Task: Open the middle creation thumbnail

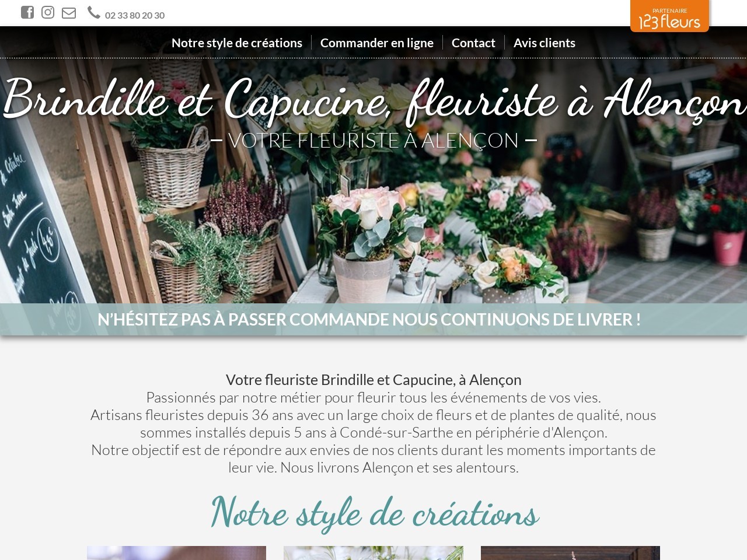Action: click(373, 553)
